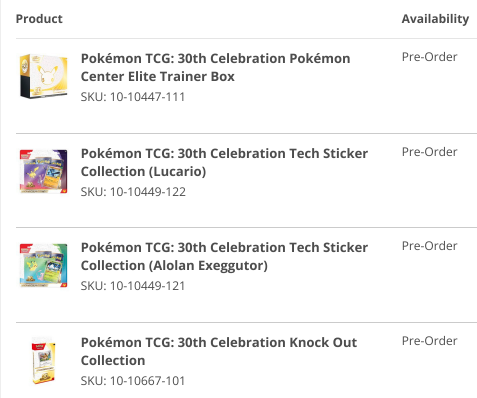Open the Knock Out Collection product image
Viewport: 477px width, 398px height.
pos(44,360)
